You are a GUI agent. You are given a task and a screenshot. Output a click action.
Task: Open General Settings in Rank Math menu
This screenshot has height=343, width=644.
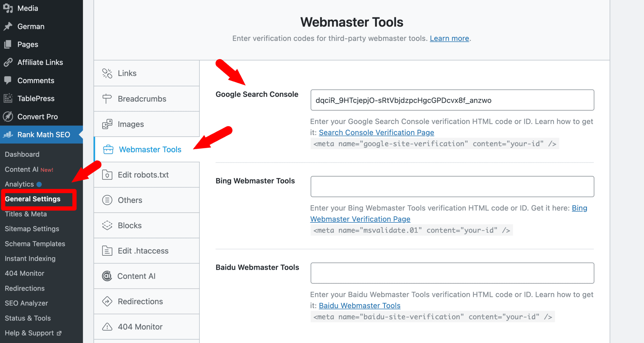(33, 199)
